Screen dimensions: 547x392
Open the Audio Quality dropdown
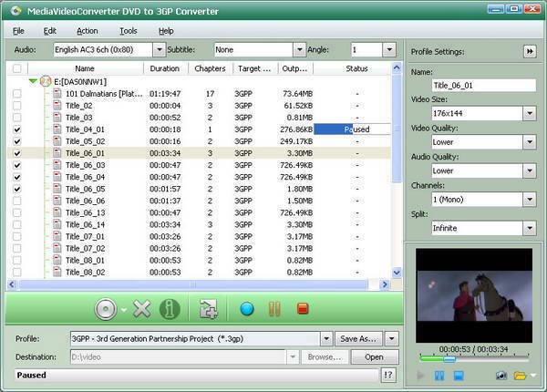tap(530, 170)
